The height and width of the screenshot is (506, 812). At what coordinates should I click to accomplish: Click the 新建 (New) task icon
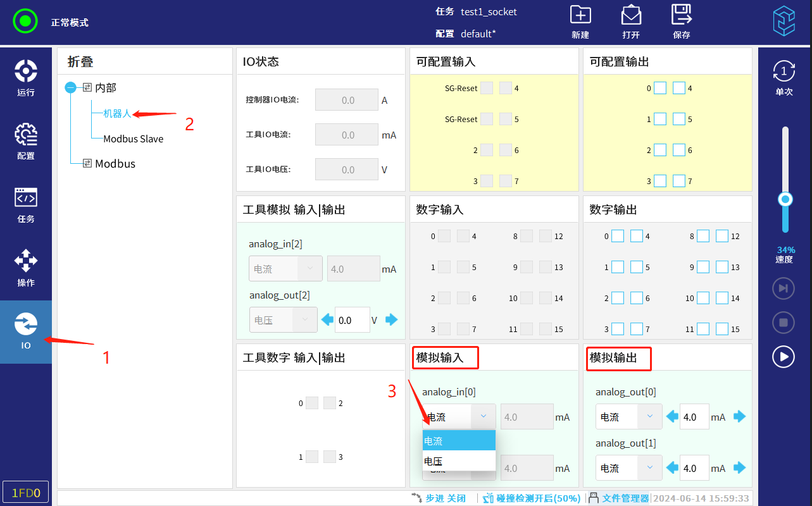(x=580, y=16)
